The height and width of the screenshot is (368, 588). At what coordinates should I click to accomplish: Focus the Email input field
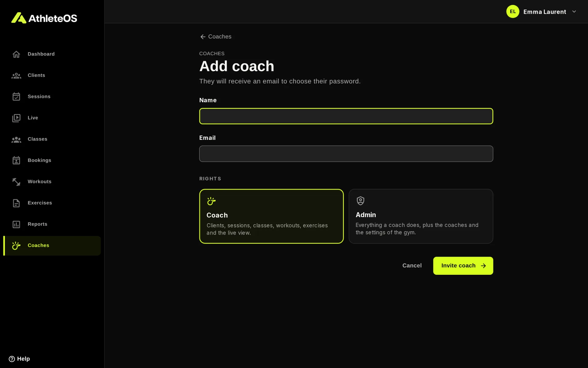(x=346, y=154)
